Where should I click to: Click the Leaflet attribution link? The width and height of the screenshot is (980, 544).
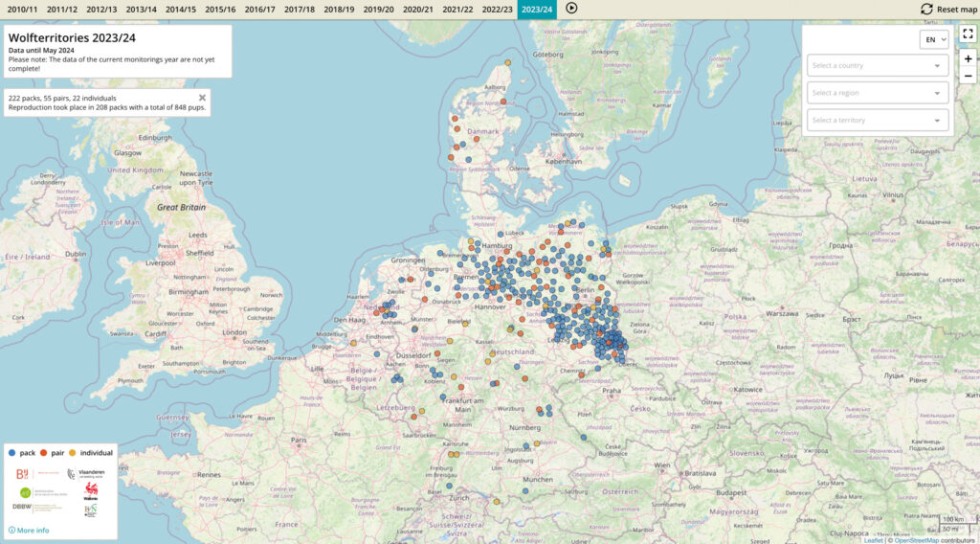click(x=873, y=540)
